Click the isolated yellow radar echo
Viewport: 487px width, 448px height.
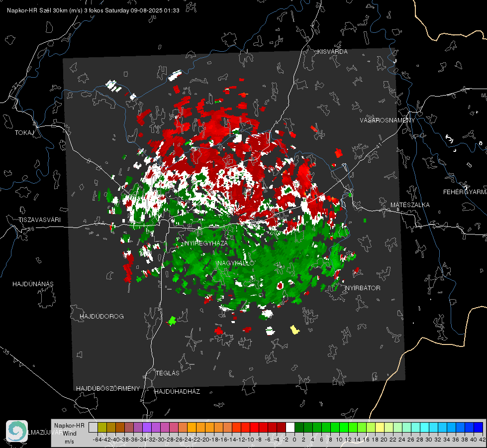(x=294, y=330)
